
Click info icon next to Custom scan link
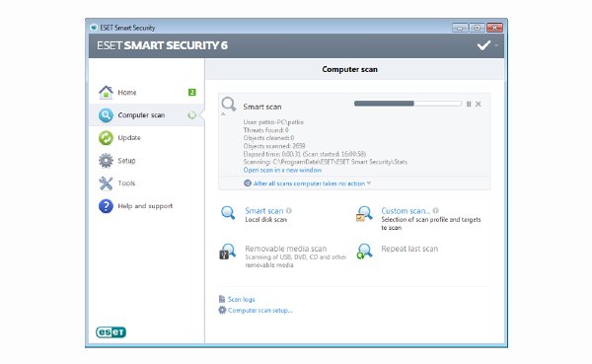tap(436, 211)
